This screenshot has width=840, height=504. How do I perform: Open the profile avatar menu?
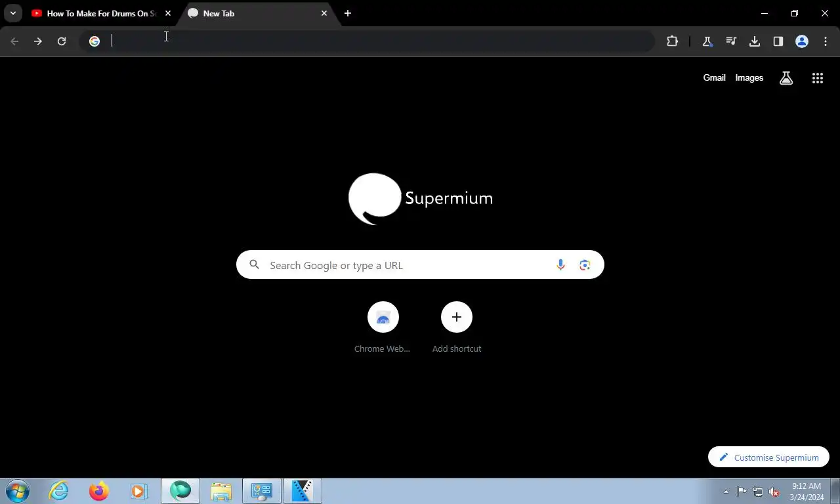click(x=802, y=41)
